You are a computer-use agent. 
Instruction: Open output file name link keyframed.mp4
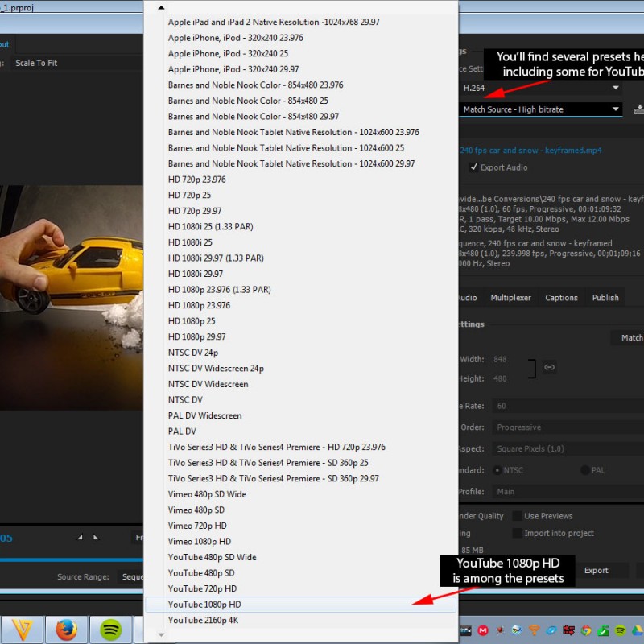[x=530, y=151]
